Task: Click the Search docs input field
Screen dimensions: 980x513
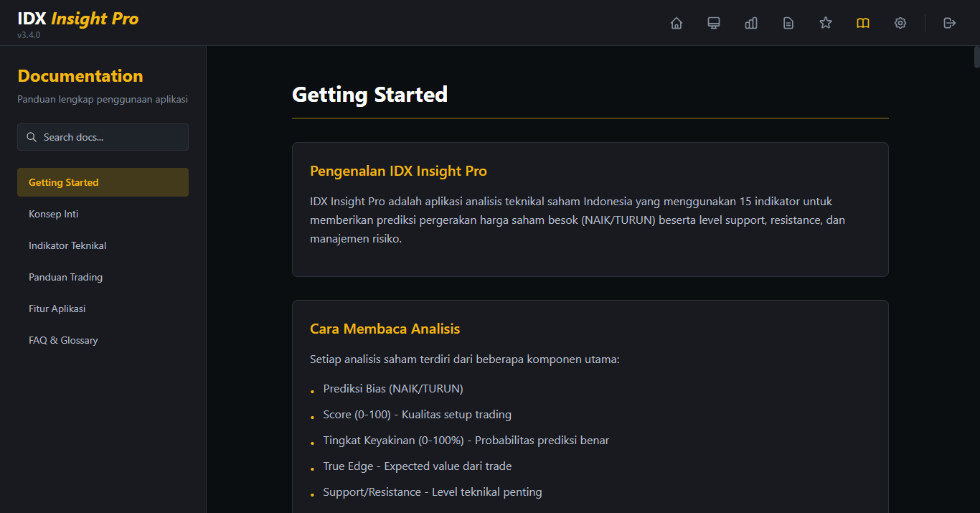Action: pos(111,137)
